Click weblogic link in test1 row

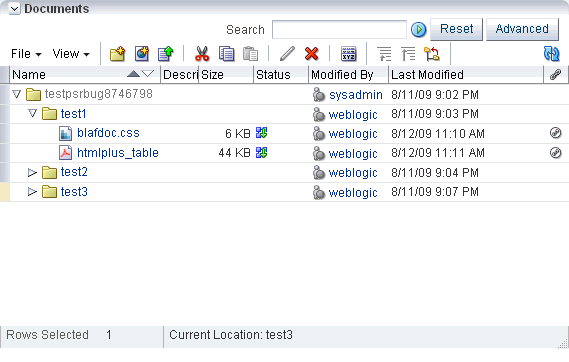pyautogui.click(x=353, y=114)
